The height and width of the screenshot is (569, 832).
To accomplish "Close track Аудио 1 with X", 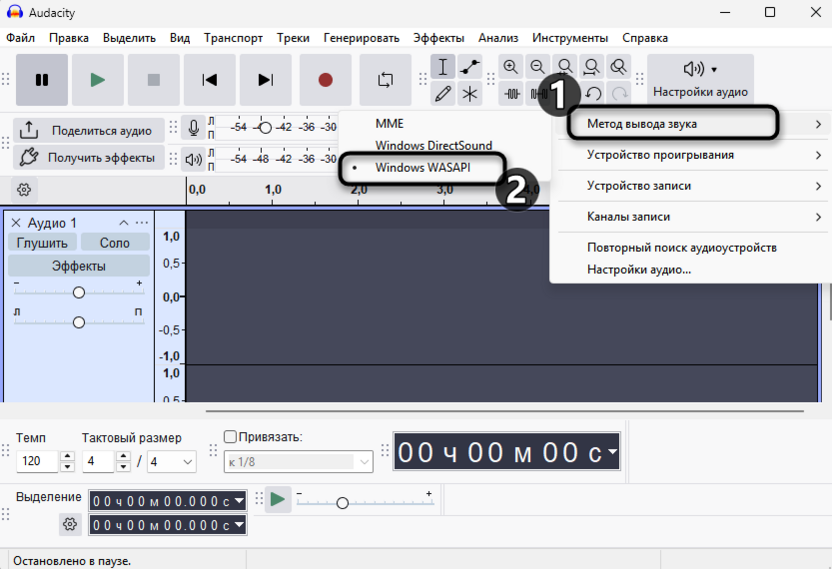I will (16, 223).
